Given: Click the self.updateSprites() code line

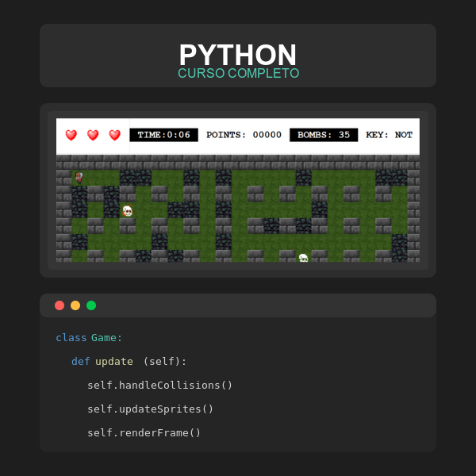Looking at the screenshot, I should (150, 409).
